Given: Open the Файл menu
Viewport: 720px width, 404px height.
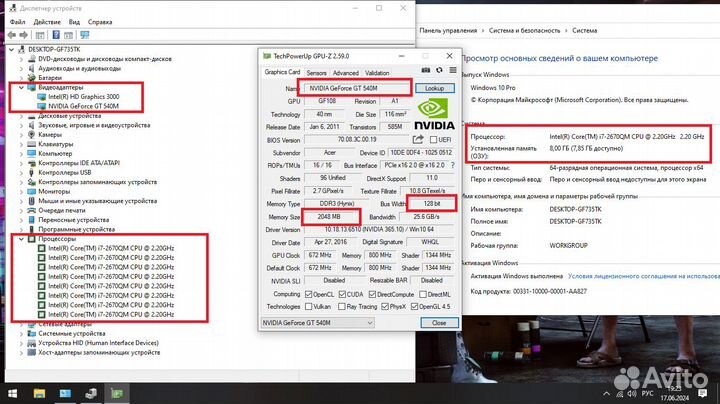Looking at the screenshot, I should (17, 22).
